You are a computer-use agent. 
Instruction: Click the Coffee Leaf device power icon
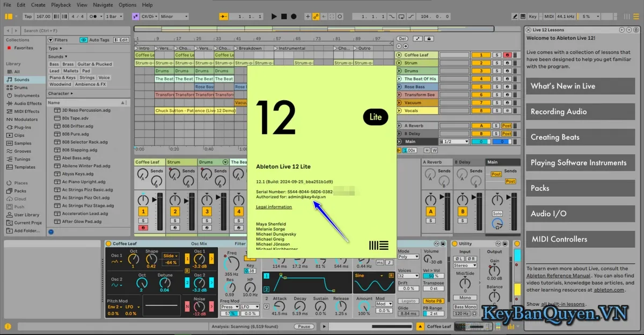pos(108,243)
